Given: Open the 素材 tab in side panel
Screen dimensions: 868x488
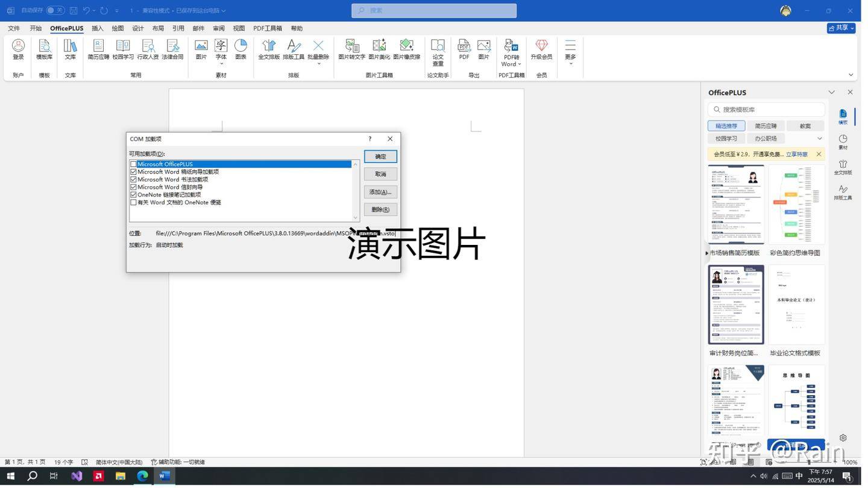Looking at the screenshot, I should (843, 142).
